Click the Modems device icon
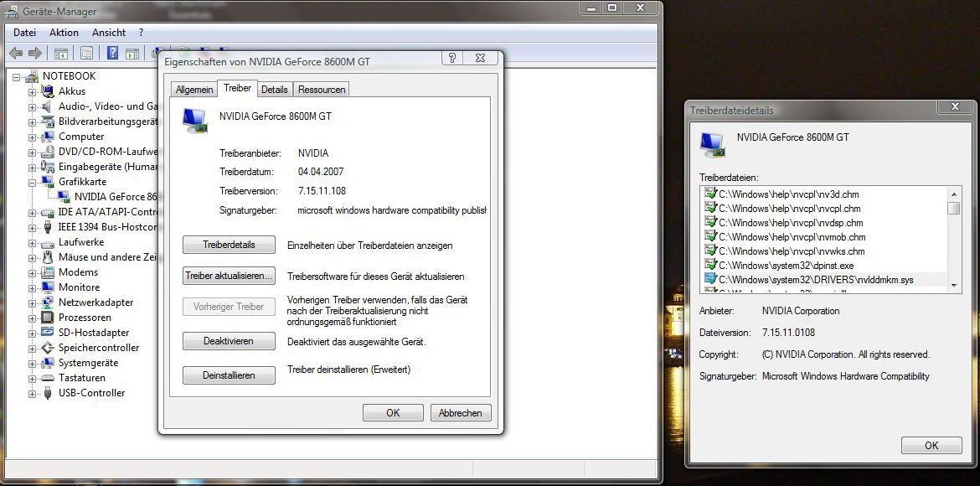The image size is (980, 486). [48, 272]
